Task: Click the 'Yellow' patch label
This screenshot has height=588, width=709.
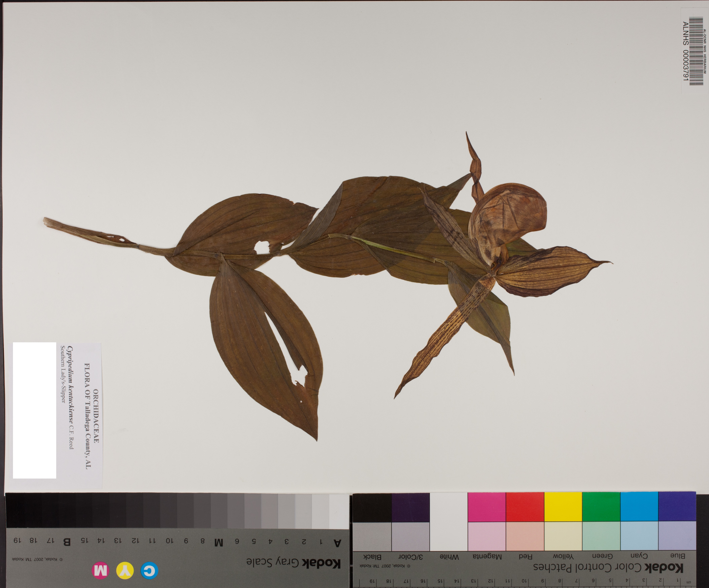Action: point(564,556)
